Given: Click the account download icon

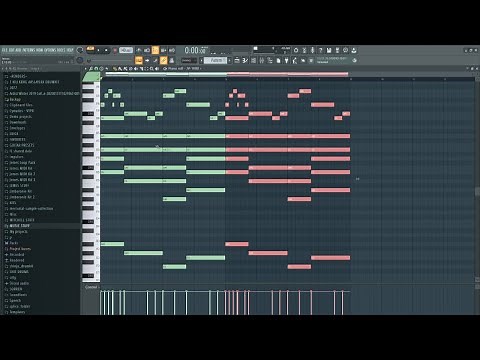Looking at the screenshot, I should tap(354, 50).
